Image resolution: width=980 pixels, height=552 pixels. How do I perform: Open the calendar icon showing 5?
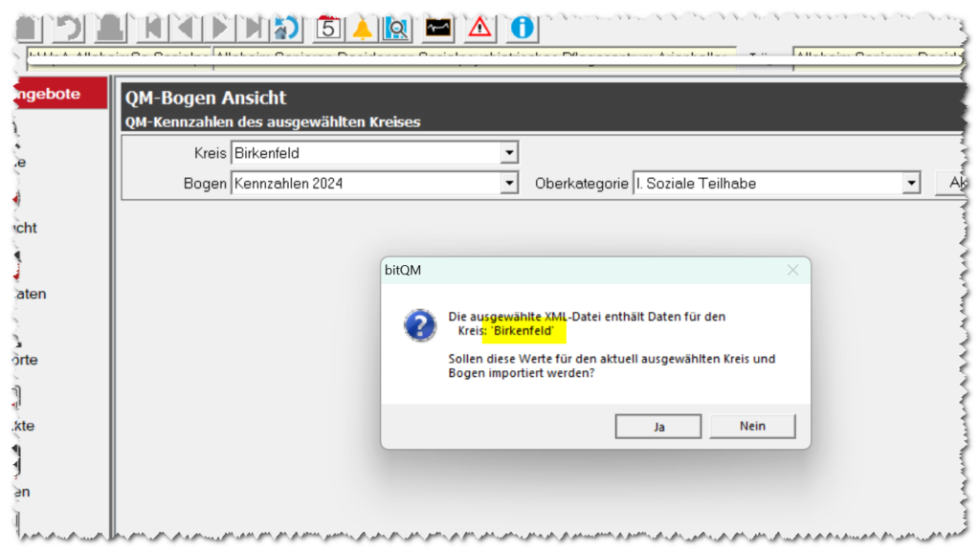(328, 28)
